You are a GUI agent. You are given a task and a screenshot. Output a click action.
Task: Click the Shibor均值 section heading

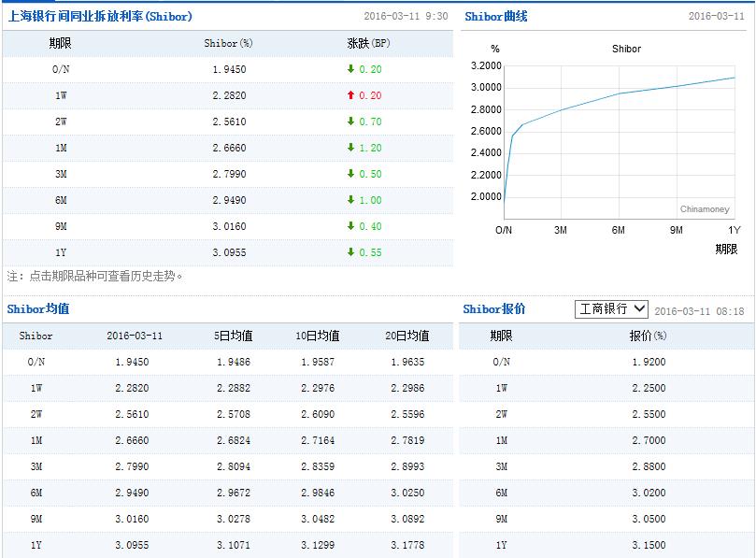pos(38,309)
